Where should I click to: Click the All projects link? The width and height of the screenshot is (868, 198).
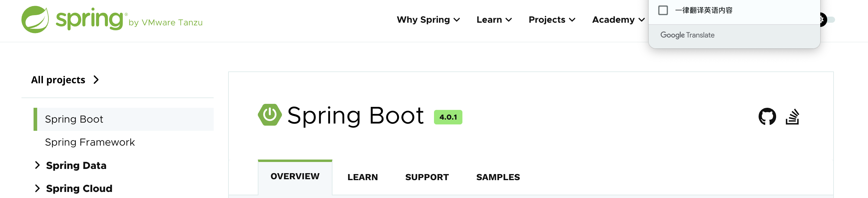(x=58, y=80)
